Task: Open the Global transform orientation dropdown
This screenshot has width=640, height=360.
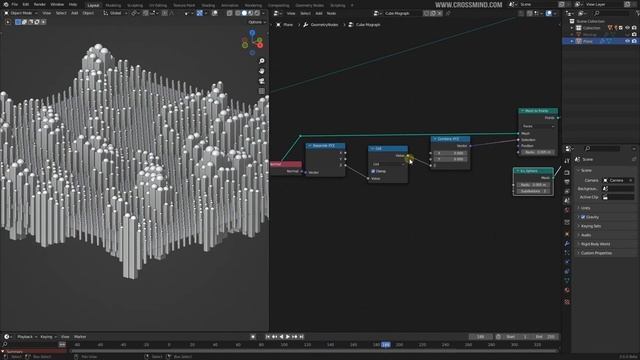Action: point(115,13)
